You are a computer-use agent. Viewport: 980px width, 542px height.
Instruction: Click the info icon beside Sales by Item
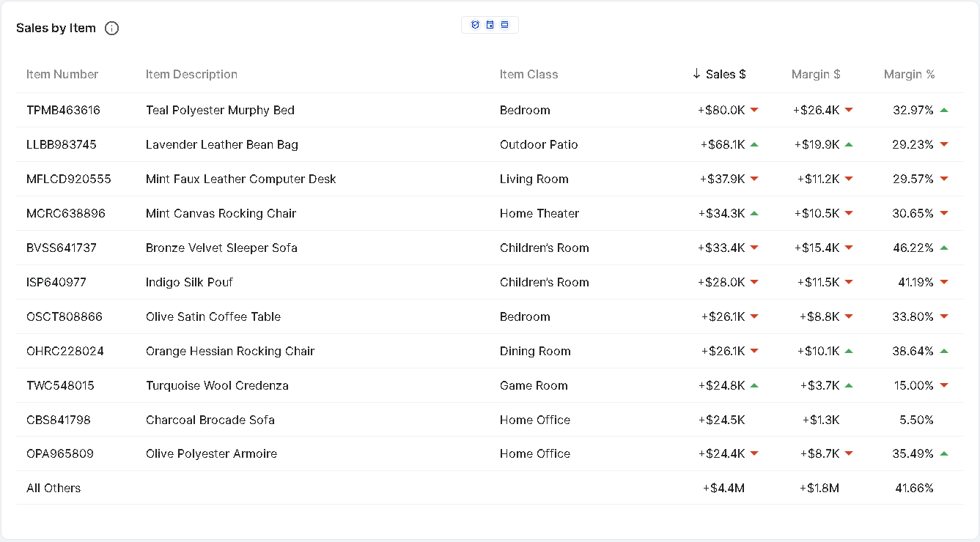(x=111, y=29)
